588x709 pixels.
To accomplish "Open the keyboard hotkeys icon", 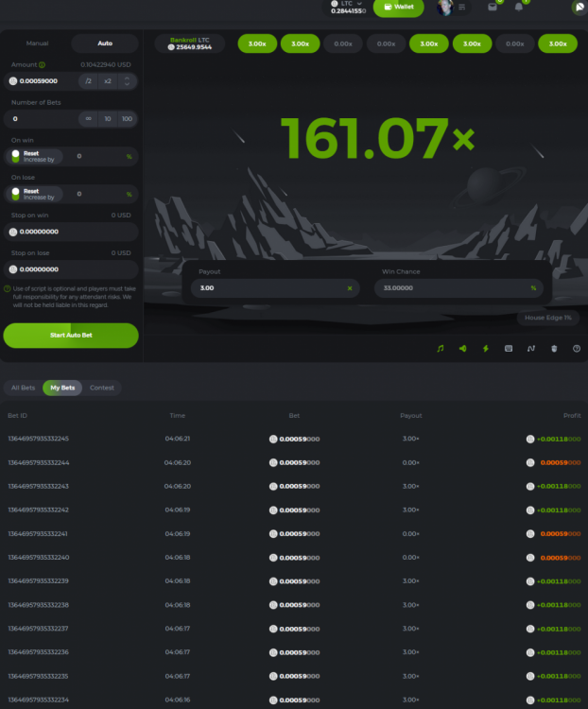I will [509, 348].
